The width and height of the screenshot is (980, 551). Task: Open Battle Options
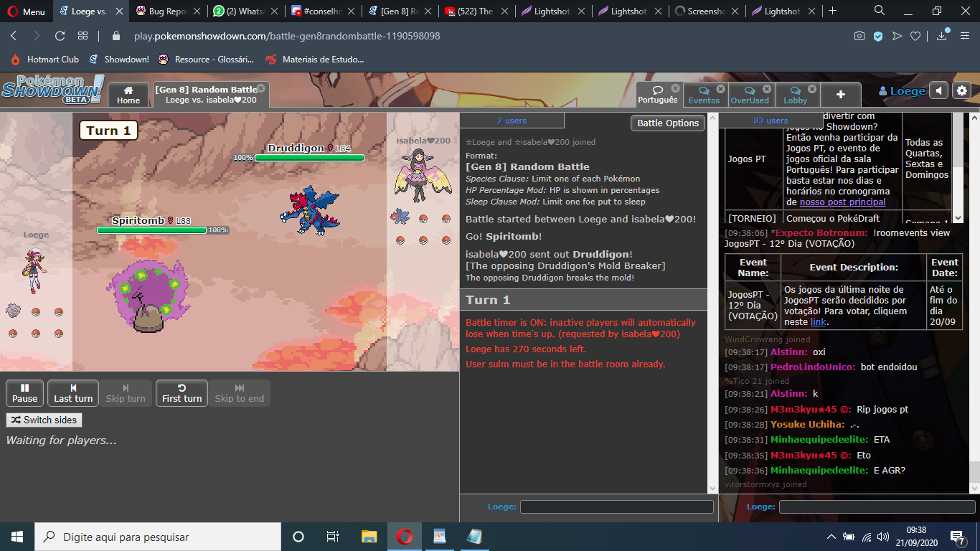pyautogui.click(x=668, y=123)
